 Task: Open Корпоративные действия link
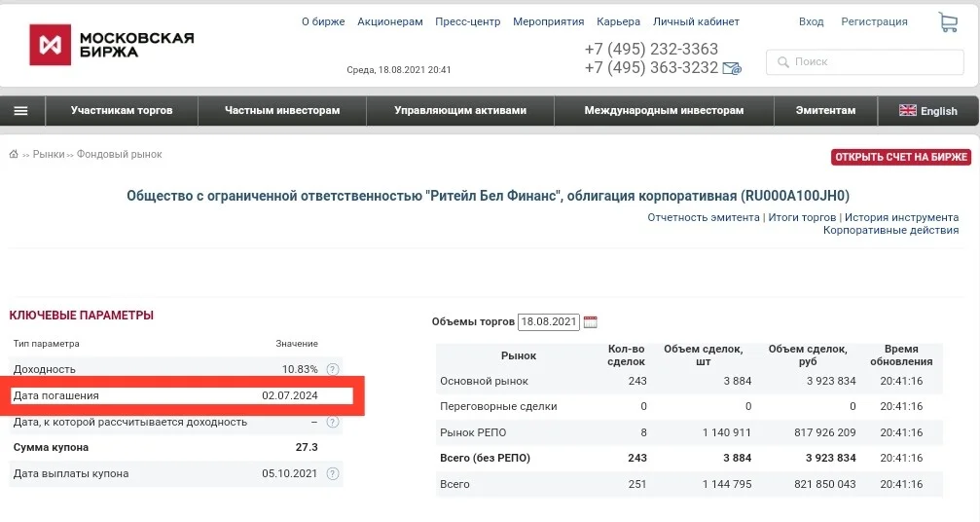890,230
